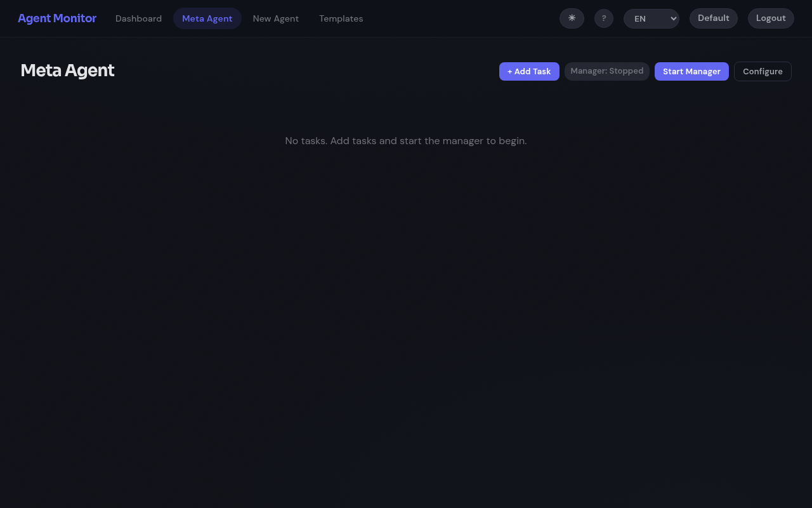This screenshot has width=812, height=508.
Task: Click the Meta Agent page heading
Action: coord(67,70)
